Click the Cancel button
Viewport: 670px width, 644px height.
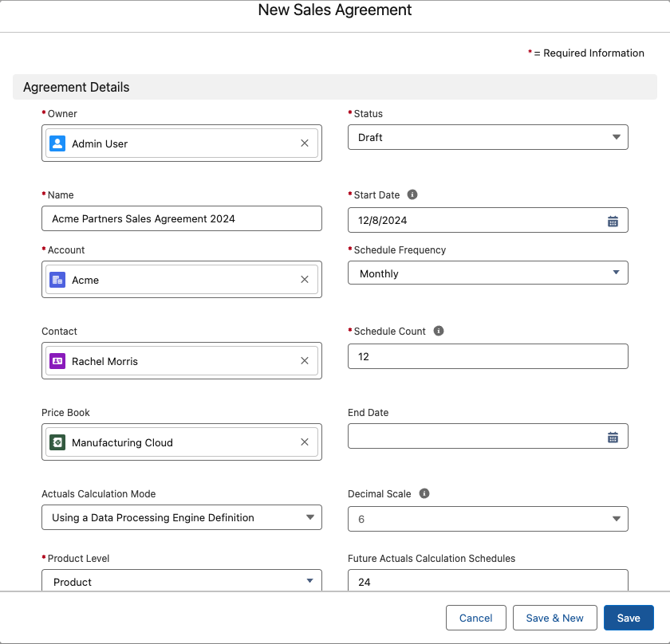[476, 618]
